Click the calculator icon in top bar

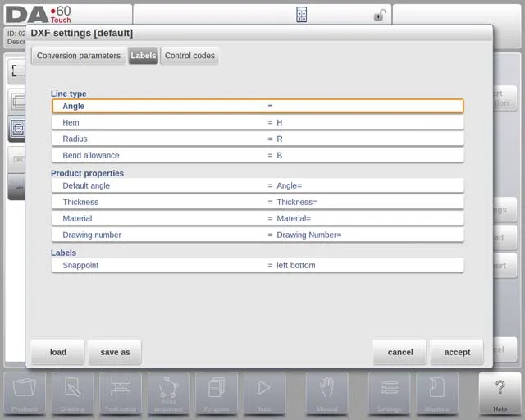click(x=301, y=15)
